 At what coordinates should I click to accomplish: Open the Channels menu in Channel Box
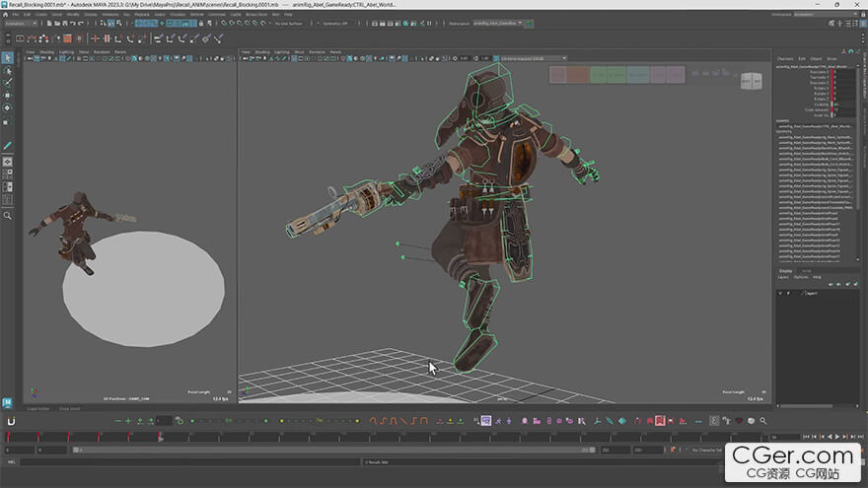pyautogui.click(x=785, y=58)
